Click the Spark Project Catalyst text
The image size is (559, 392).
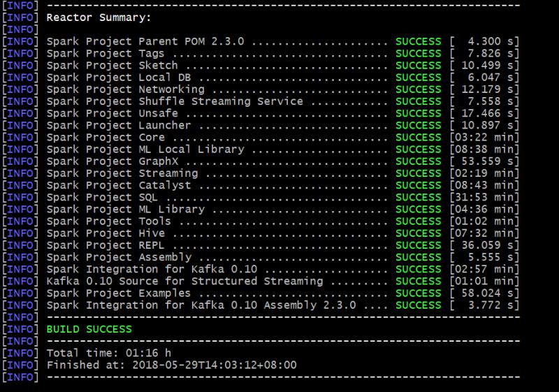(x=118, y=185)
